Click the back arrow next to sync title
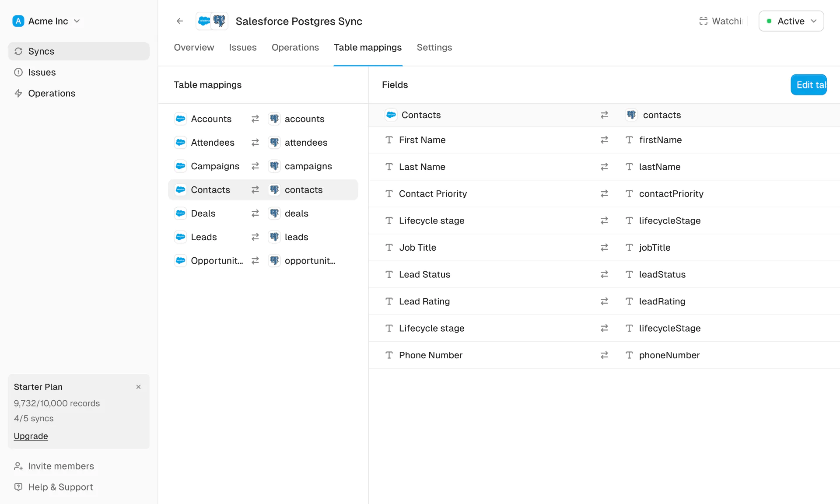 tap(180, 21)
